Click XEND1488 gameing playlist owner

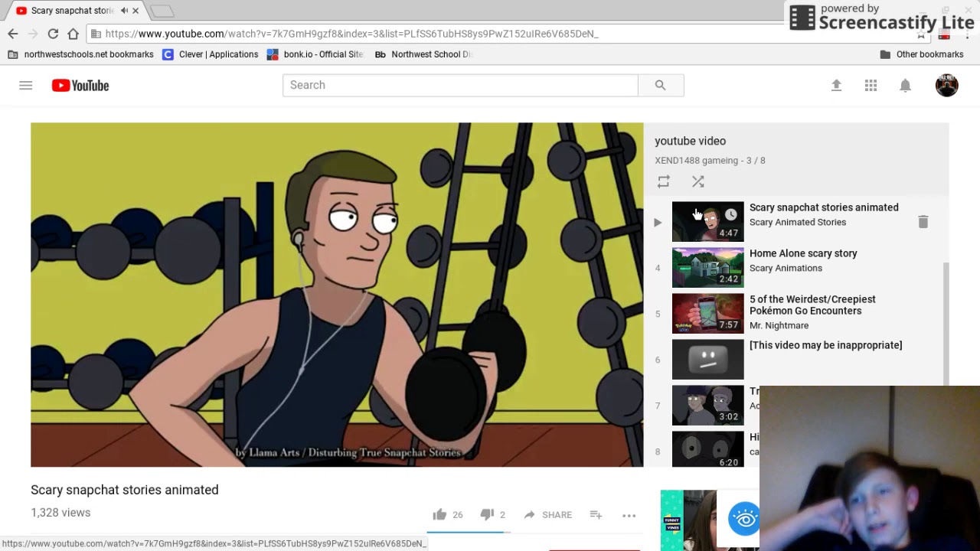pos(696,161)
